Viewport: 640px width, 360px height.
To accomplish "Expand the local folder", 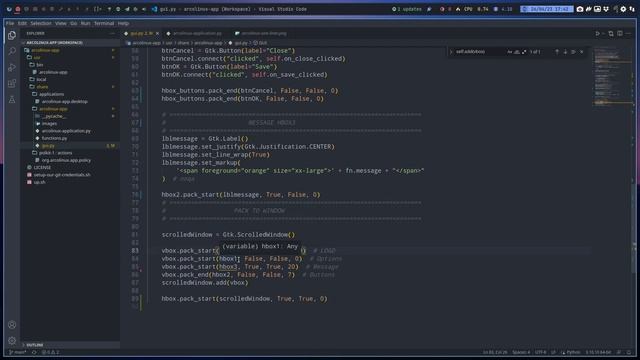I will [x=41, y=80].
